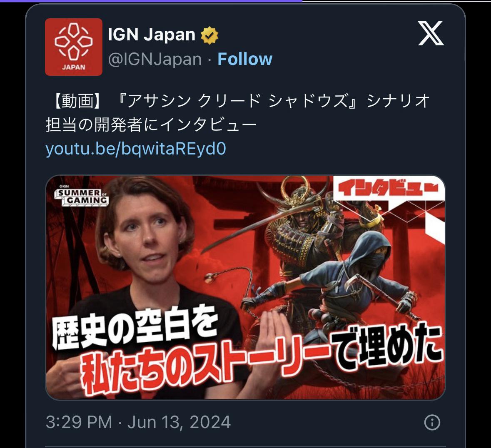Click the IGN Japan display name
491x448 pixels.
point(152,34)
